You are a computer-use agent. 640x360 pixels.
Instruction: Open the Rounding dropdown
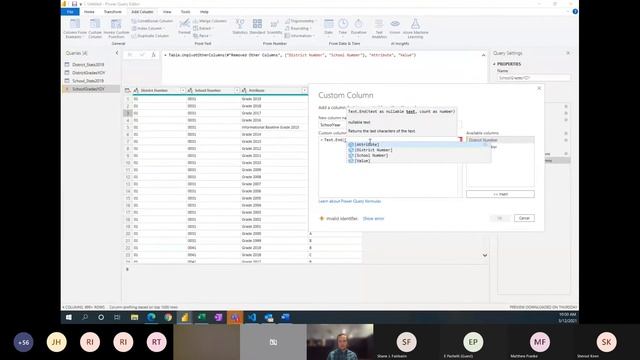tap(298, 28)
